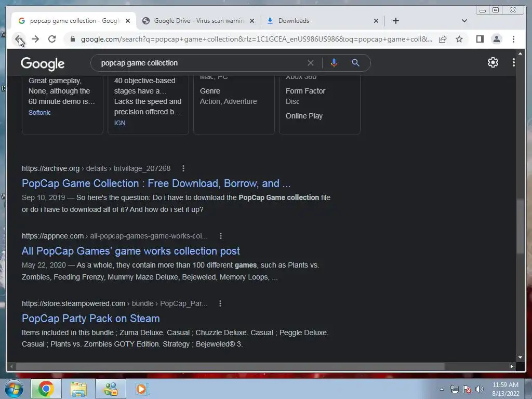Open the Softonic review source link
The height and width of the screenshot is (399, 532).
39,113
